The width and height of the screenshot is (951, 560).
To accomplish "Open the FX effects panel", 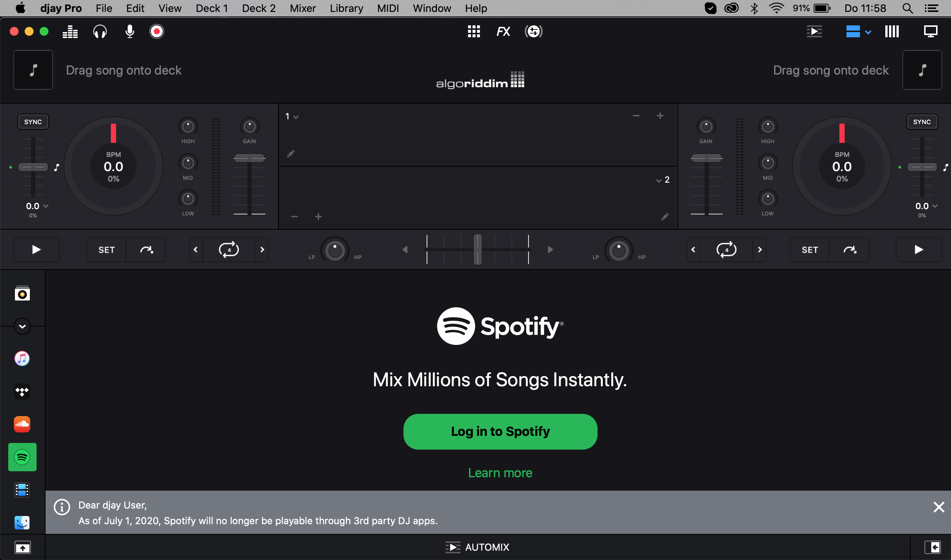I will tap(503, 31).
